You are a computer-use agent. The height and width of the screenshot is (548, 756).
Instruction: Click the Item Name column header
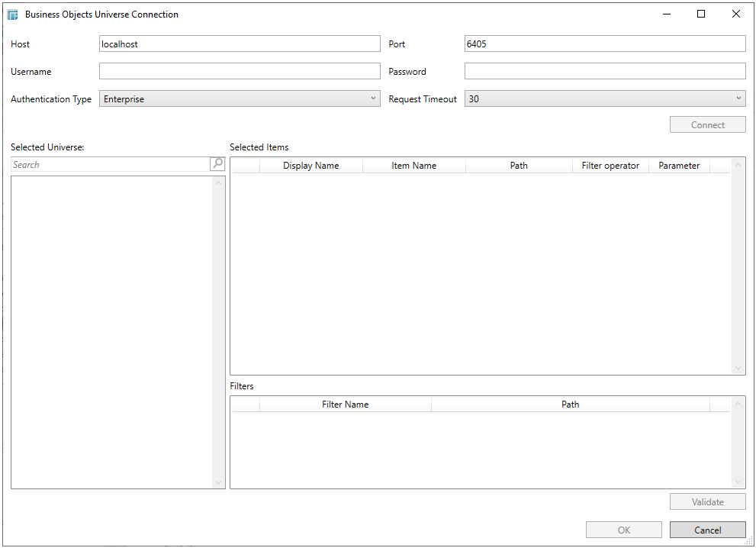click(x=413, y=166)
